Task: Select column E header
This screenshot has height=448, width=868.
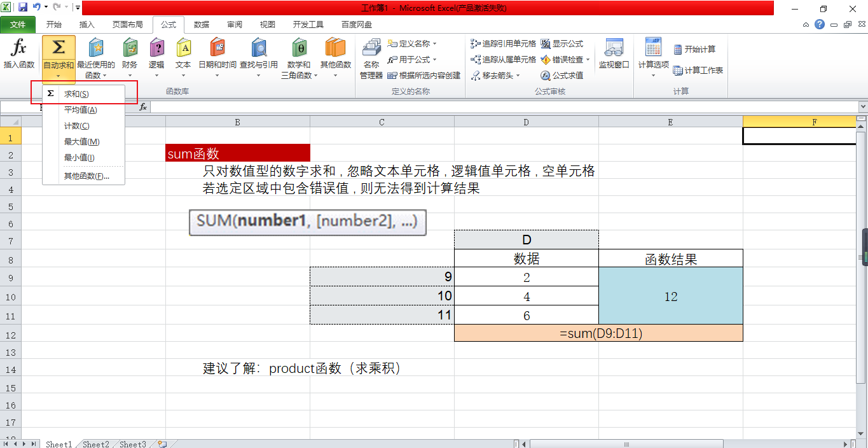Action: click(670, 122)
